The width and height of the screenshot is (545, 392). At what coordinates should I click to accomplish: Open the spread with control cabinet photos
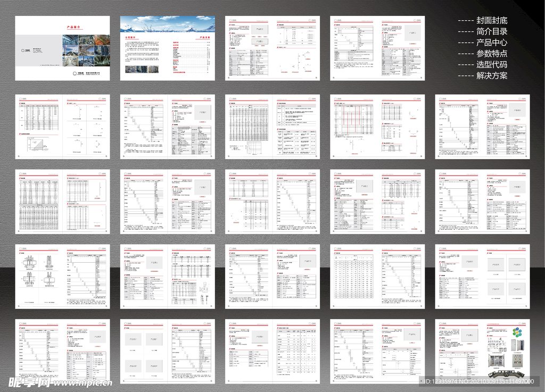pos(482,352)
